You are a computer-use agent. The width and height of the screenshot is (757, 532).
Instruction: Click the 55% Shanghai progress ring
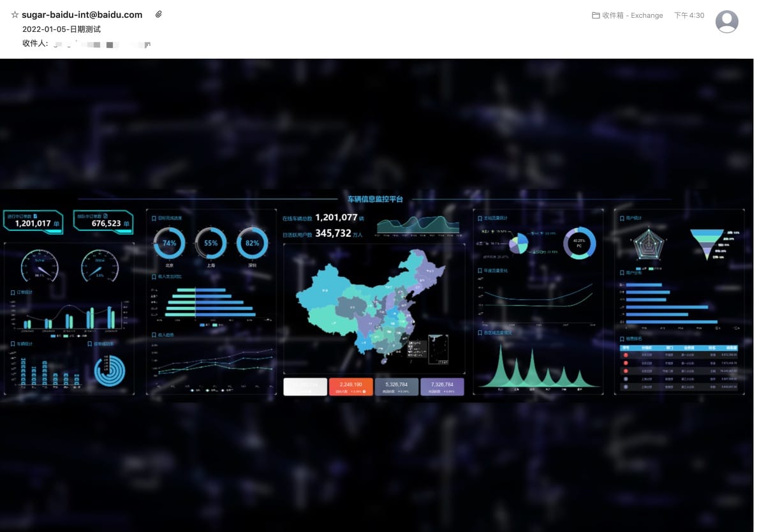pyautogui.click(x=211, y=243)
